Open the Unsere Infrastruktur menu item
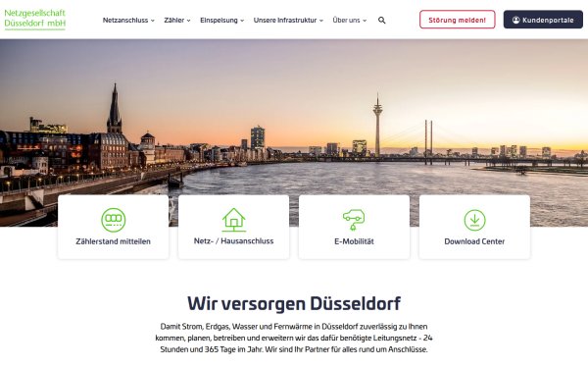588x368 pixels. (x=285, y=21)
